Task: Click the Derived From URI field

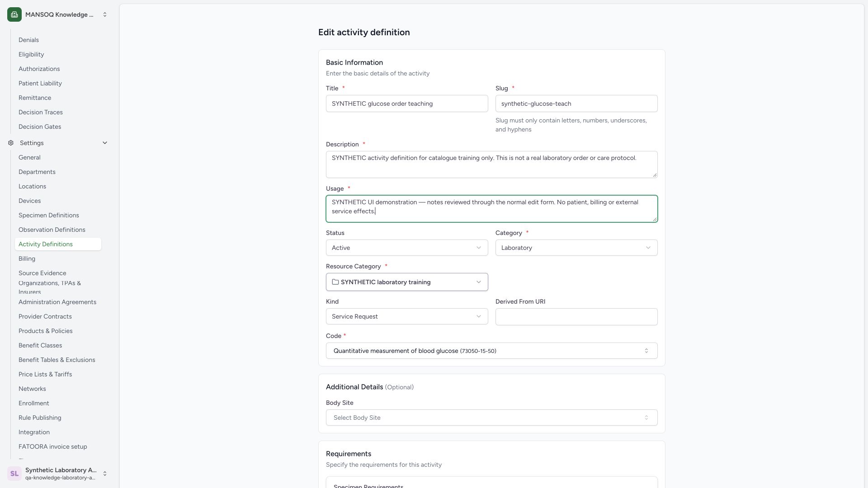Action: coord(576,317)
